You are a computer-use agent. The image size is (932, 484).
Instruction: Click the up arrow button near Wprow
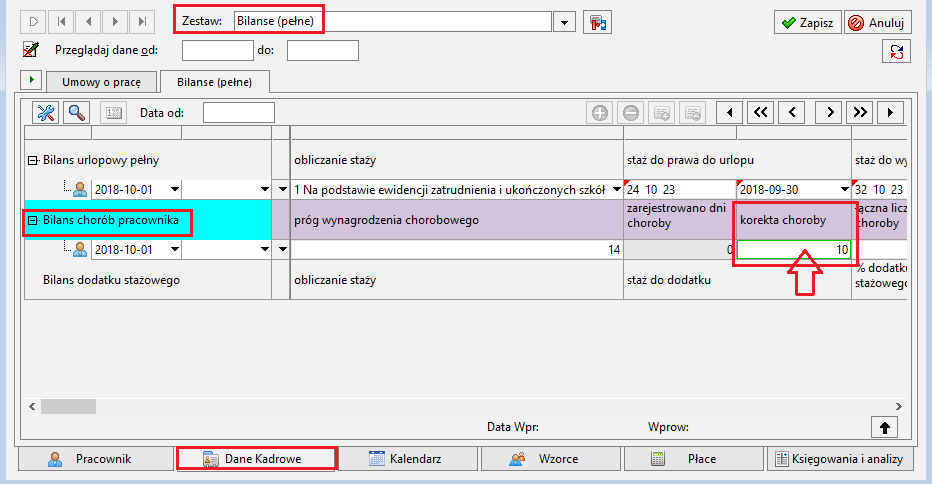pyautogui.click(x=884, y=427)
